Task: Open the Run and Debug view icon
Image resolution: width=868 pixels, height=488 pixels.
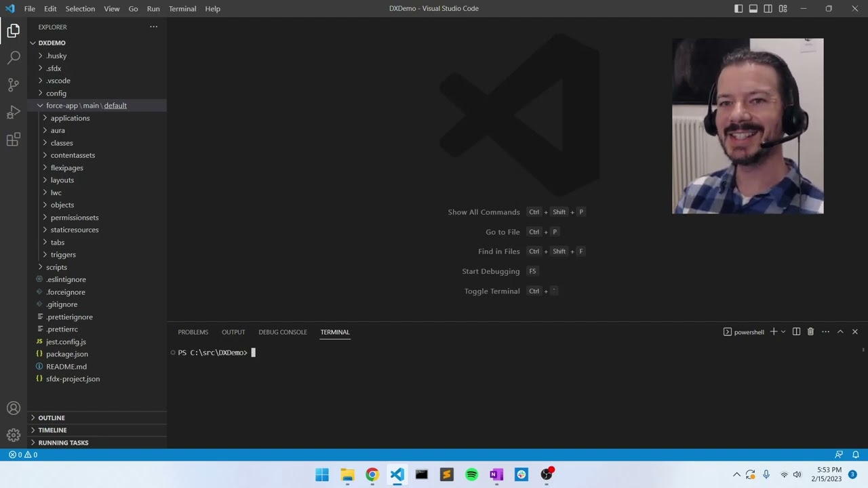Action: [14, 113]
